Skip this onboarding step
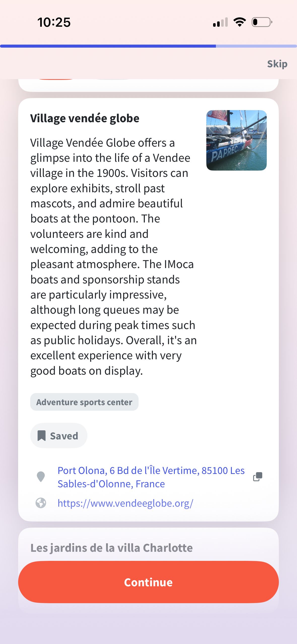Viewport: 297px width, 644px height. 277,64
